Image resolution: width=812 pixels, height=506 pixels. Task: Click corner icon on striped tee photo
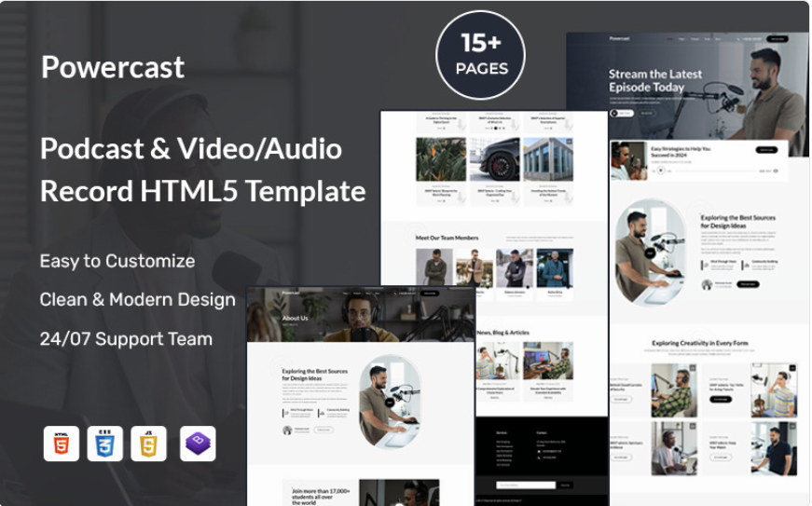coord(792,368)
